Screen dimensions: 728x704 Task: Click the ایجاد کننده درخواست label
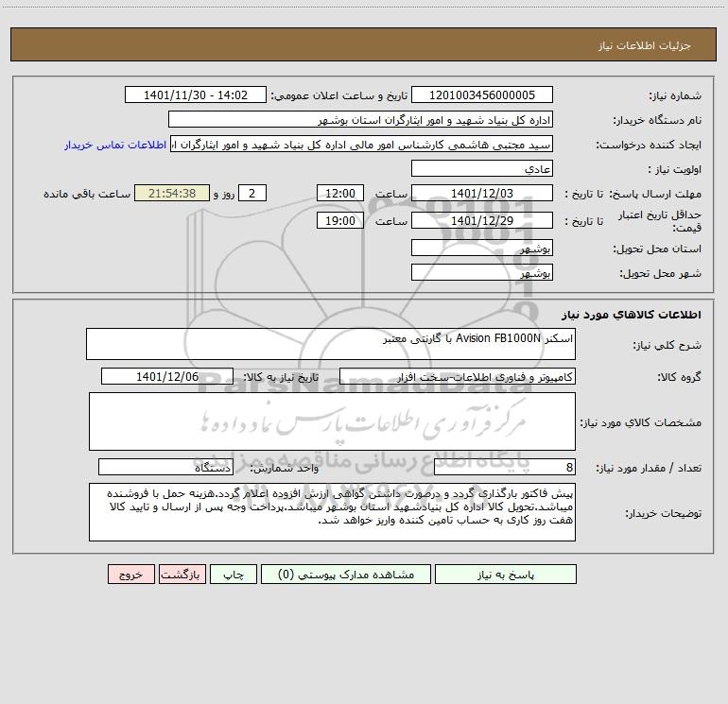click(649, 145)
